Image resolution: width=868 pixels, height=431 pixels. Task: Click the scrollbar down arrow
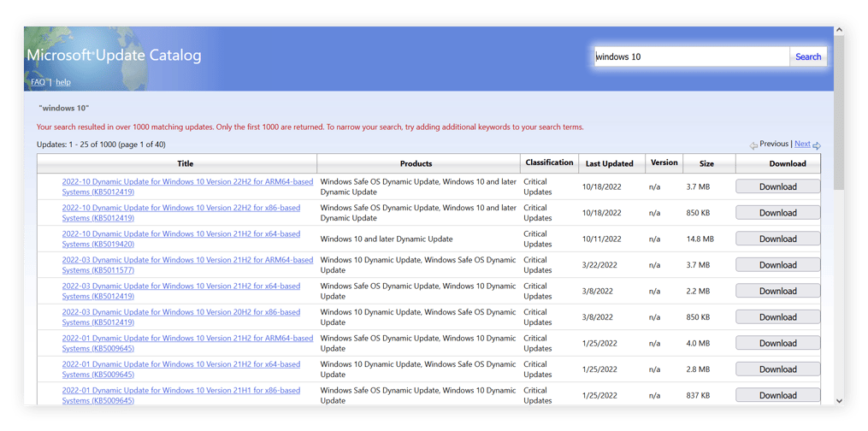(839, 399)
